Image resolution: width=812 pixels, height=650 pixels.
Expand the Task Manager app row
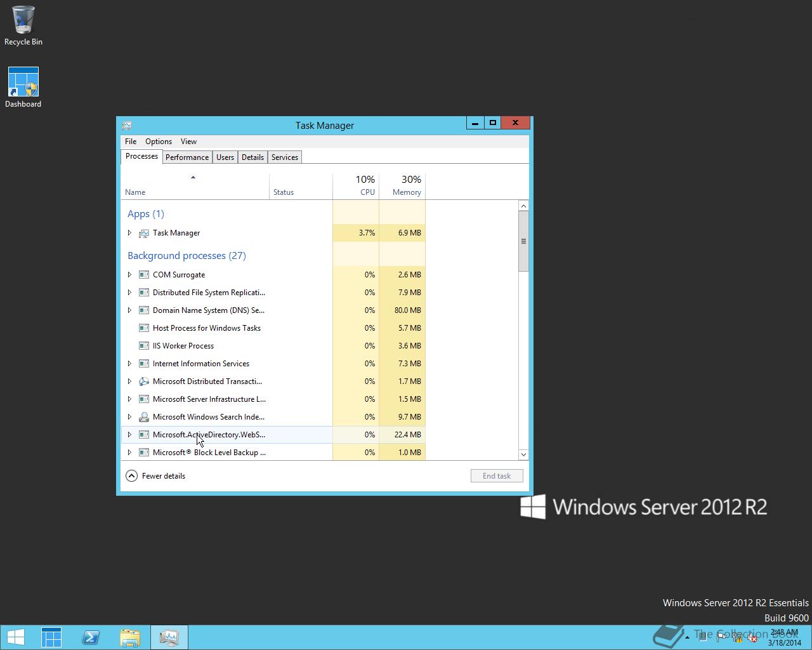(x=129, y=233)
